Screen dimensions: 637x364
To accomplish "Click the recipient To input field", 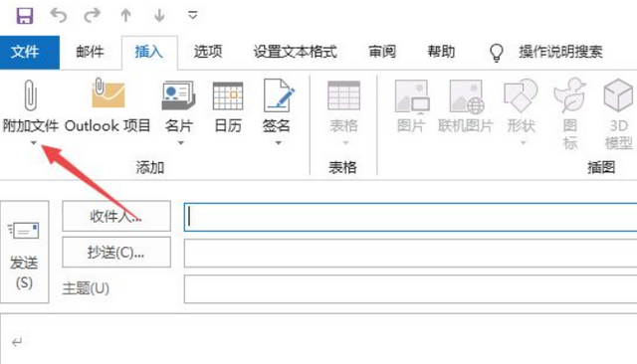I will pos(410,217).
